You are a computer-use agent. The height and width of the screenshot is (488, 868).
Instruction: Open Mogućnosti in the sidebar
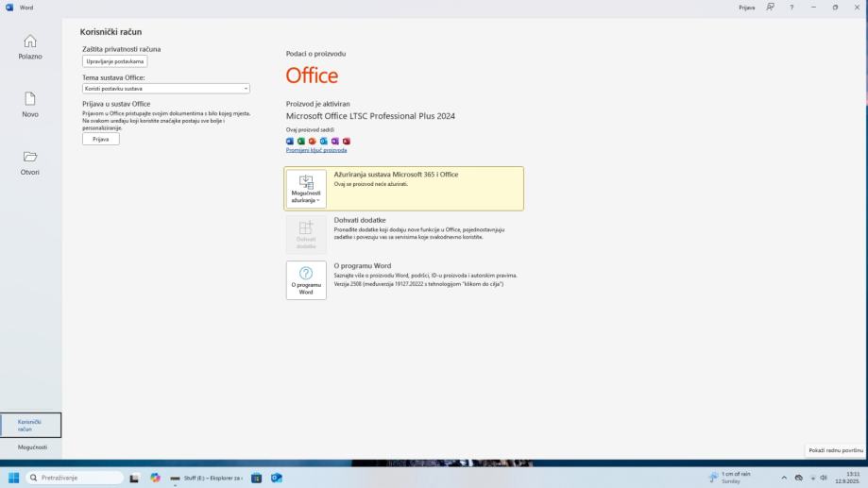(x=30, y=447)
